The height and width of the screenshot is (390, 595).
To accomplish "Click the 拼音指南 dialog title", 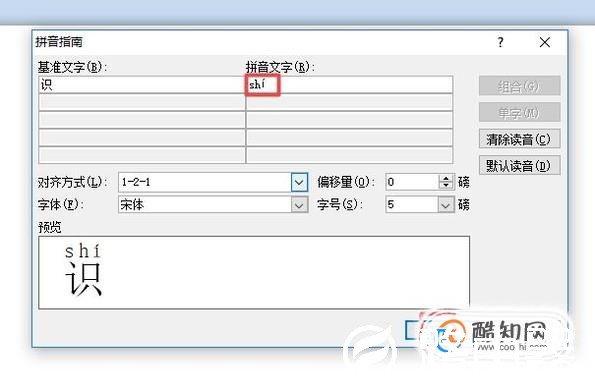I will [59, 42].
